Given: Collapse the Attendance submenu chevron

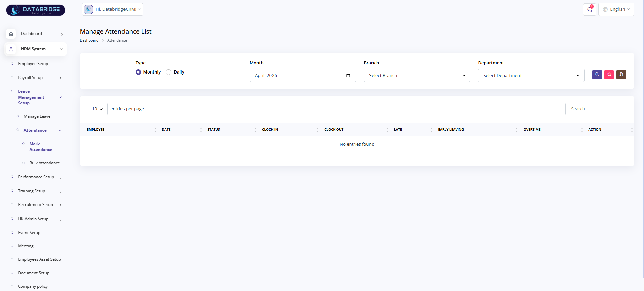Looking at the screenshot, I should point(60,131).
